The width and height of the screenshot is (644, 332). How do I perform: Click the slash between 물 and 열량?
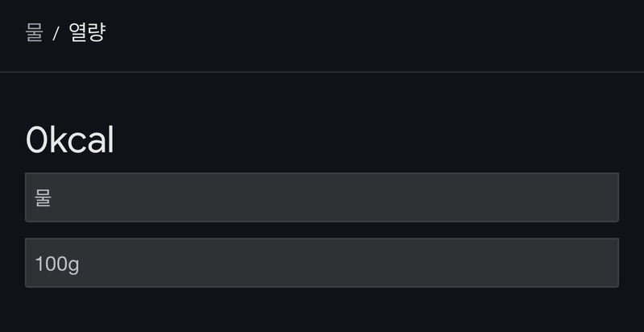tap(56, 33)
